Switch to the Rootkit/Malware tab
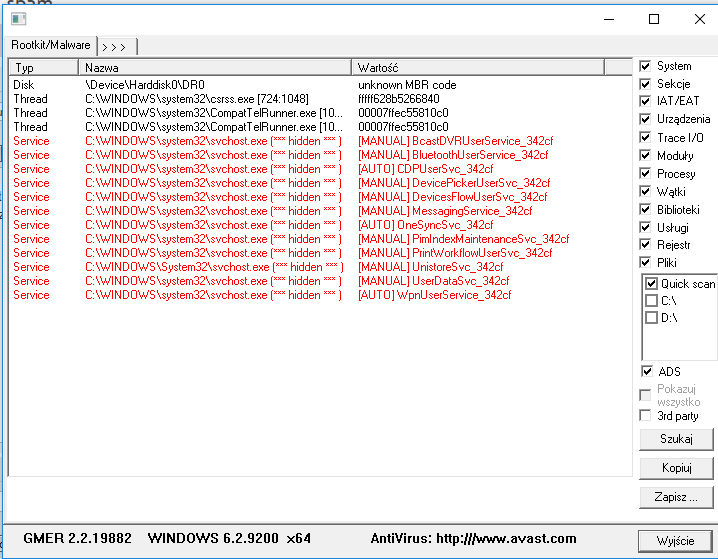718x559 pixels. tap(50, 45)
